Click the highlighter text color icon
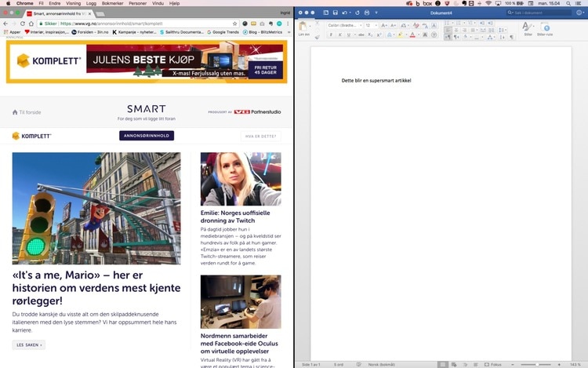588x368 pixels. 401,35
